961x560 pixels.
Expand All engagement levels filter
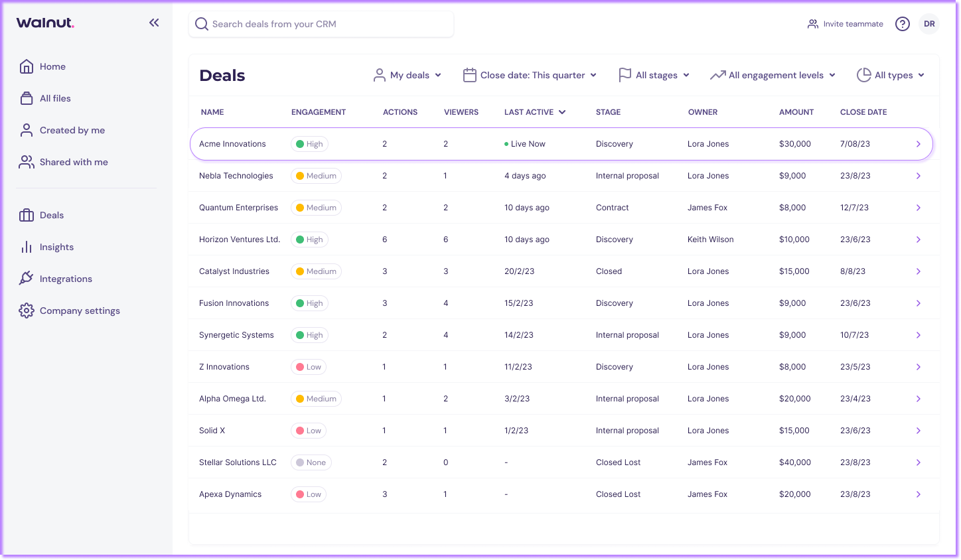[773, 75]
